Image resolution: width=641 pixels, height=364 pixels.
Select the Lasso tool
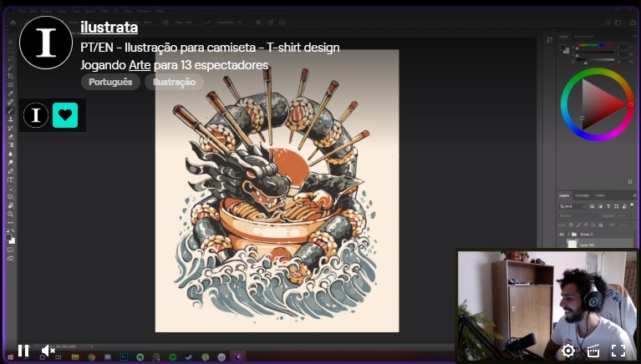pos(11,58)
